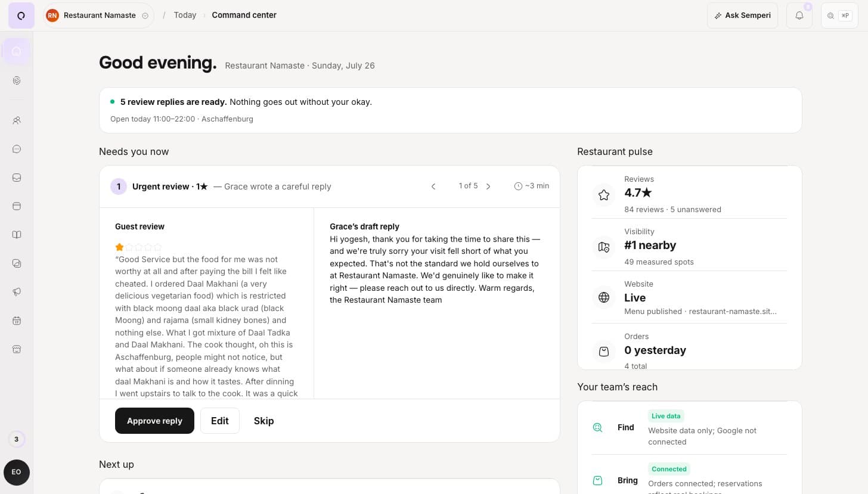Screen dimensions: 868x494
Task: Click the 4.7★ reviews rating
Action: click(x=638, y=192)
